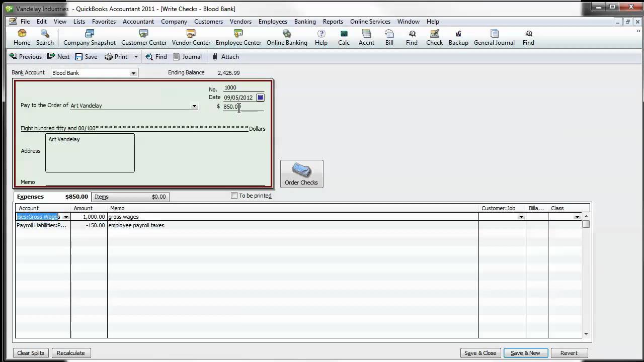Viewport: 644px width, 362px height.
Task: Click the Revert button
Action: [x=569, y=353]
